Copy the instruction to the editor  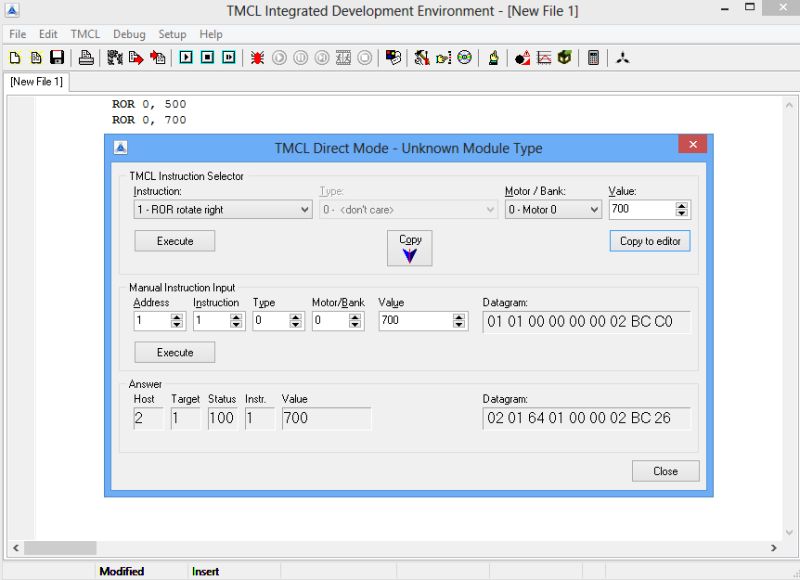click(x=649, y=240)
